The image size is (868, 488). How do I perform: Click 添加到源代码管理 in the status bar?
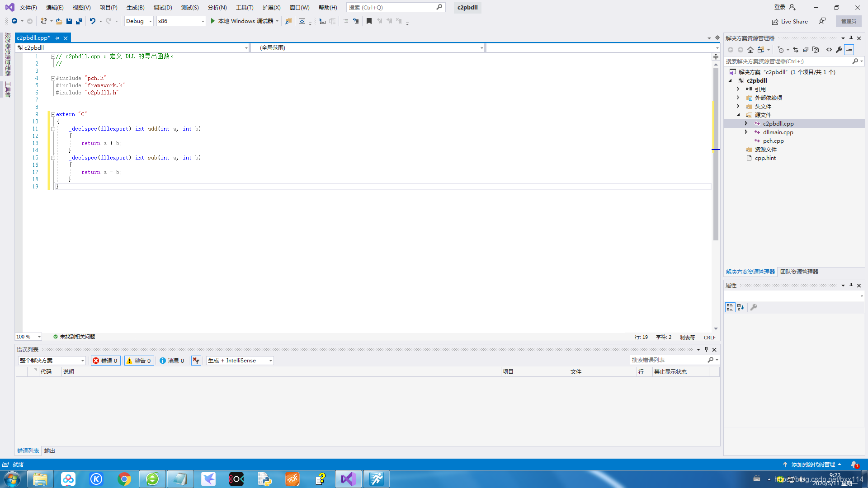pyautogui.click(x=813, y=464)
